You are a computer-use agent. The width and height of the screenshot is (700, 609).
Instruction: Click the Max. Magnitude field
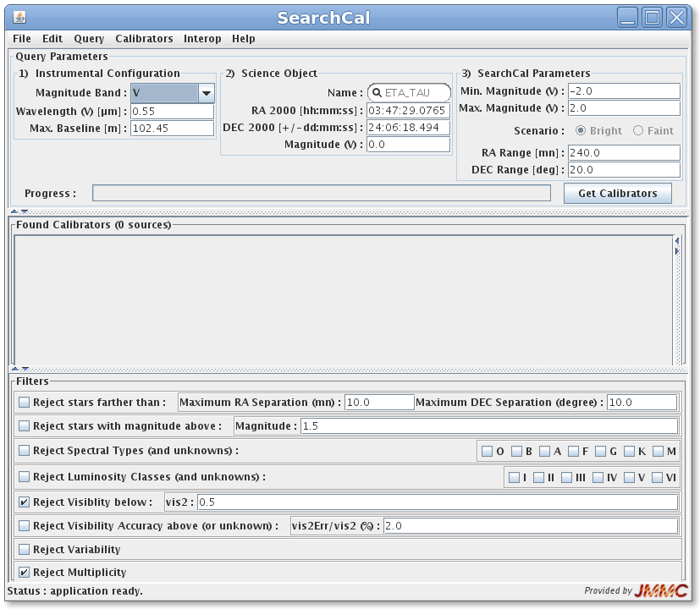pyautogui.click(x=624, y=108)
